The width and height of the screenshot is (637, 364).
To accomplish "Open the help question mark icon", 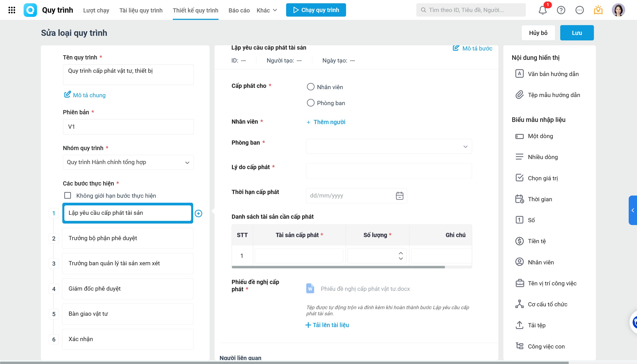I will click(561, 10).
